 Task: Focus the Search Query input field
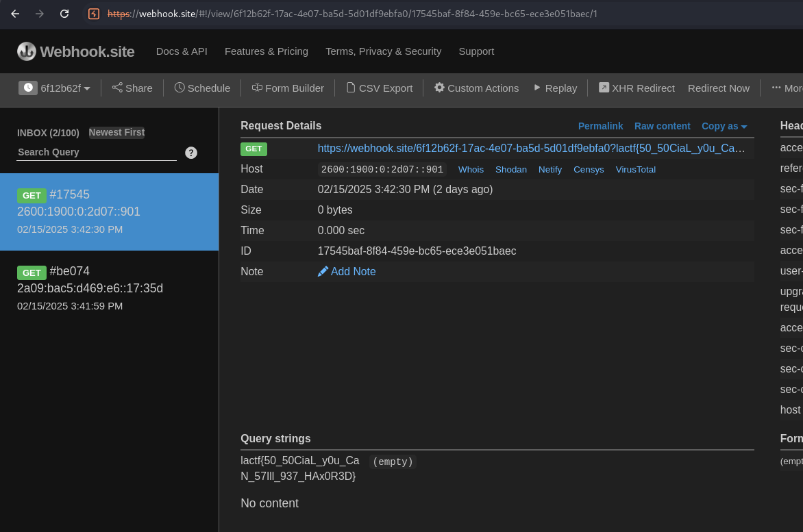coord(96,152)
